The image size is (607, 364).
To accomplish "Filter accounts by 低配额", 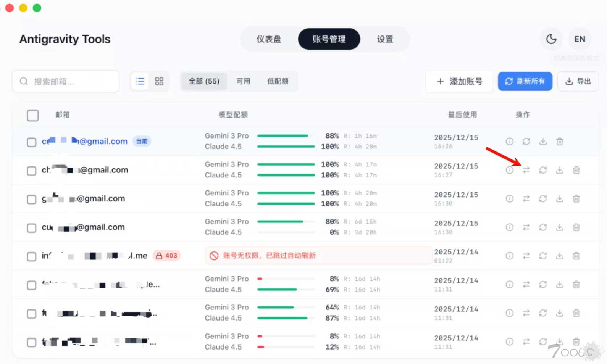I will tap(278, 81).
